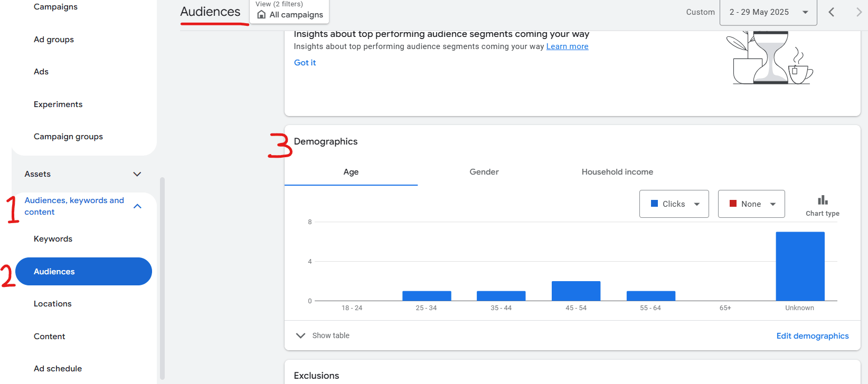
Task: Go to the next date range arrow
Action: [x=859, y=12]
